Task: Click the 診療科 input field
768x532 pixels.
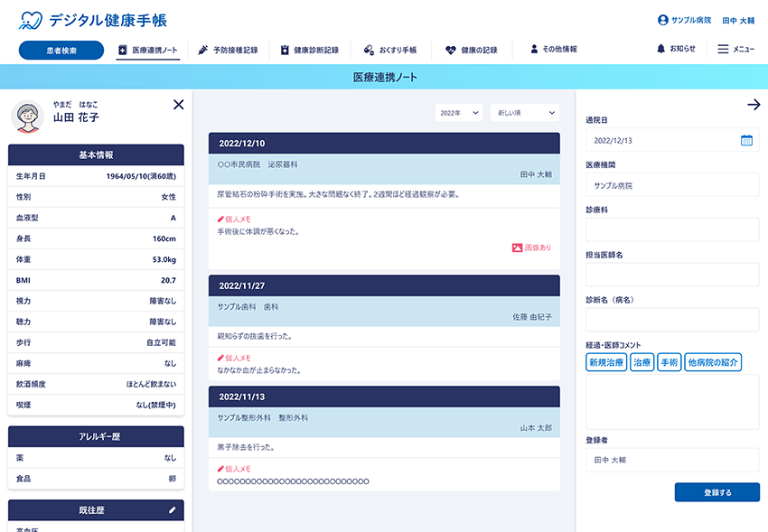Action: (x=672, y=230)
